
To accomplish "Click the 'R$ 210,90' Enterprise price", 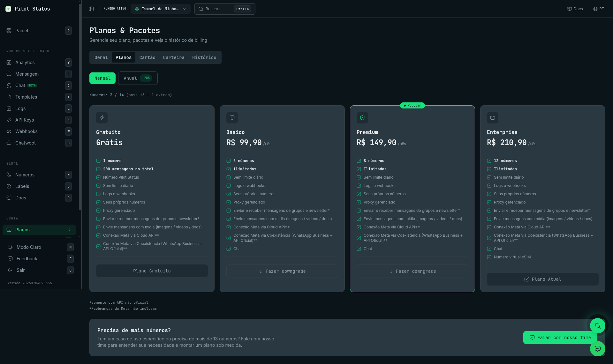I will pyautogui.click(x=507, y=143).
